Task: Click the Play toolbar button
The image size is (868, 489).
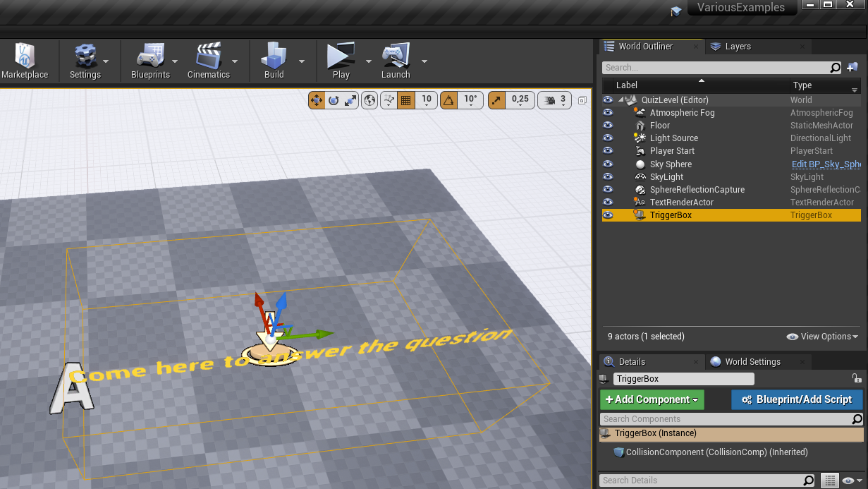Action: pyautogui.click(x=341, y=61)
